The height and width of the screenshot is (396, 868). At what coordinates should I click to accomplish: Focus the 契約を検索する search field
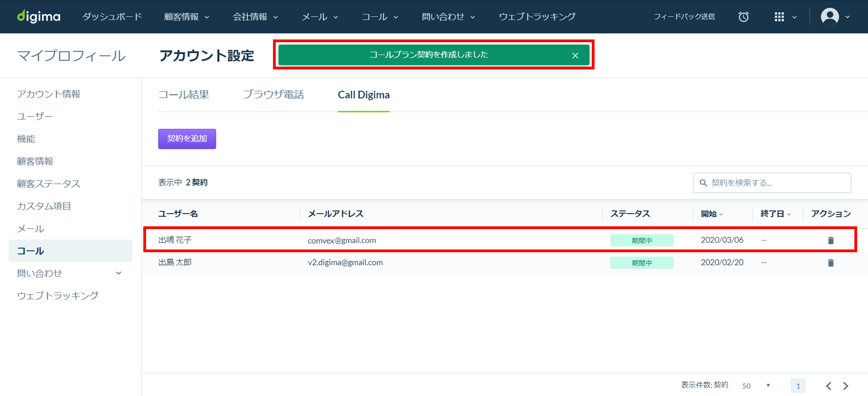[772, 183]
